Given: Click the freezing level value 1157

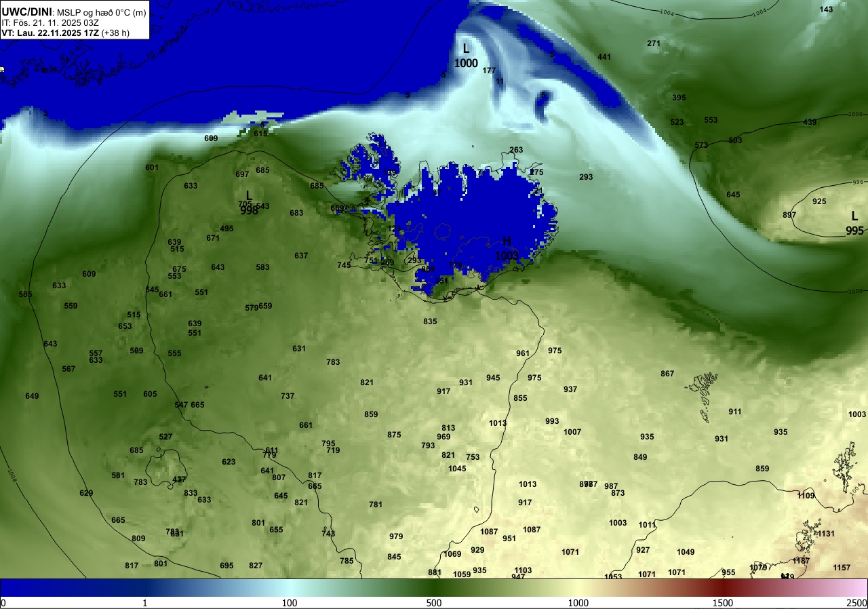Looking at the screenshot, I should tap(842, 568).
